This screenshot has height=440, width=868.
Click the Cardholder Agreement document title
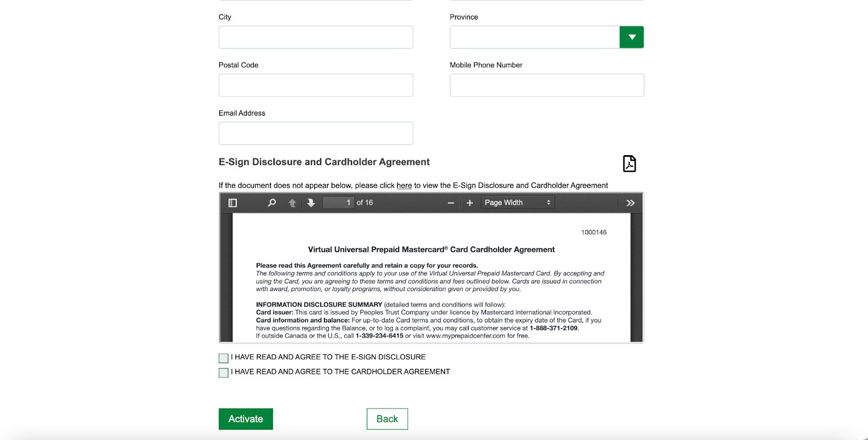click(x=431, y=250)
